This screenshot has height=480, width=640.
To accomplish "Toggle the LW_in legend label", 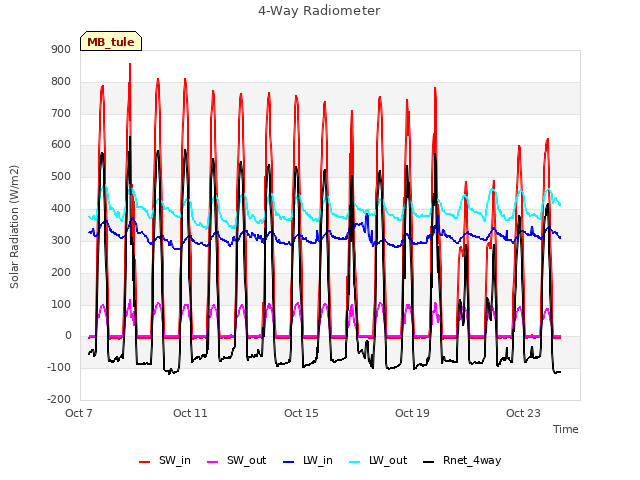I will 318,460.
